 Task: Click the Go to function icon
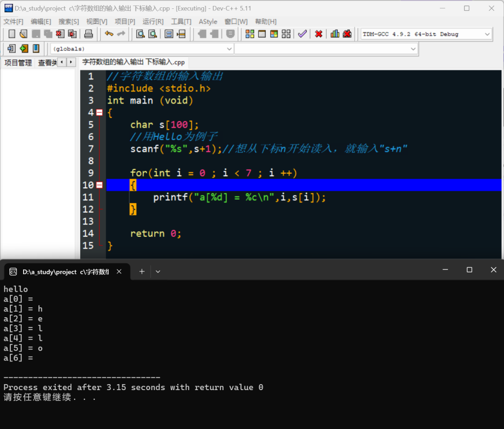[169, 34]
